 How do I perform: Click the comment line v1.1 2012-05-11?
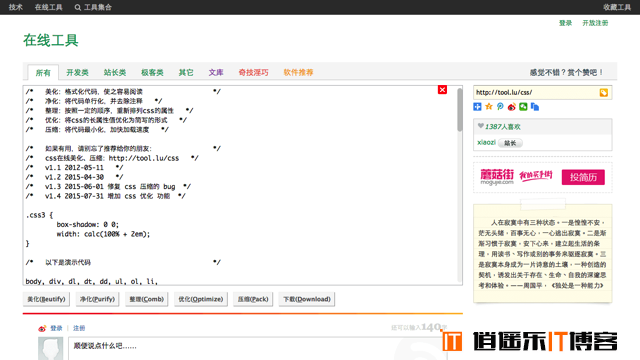(x=74, y=168)
